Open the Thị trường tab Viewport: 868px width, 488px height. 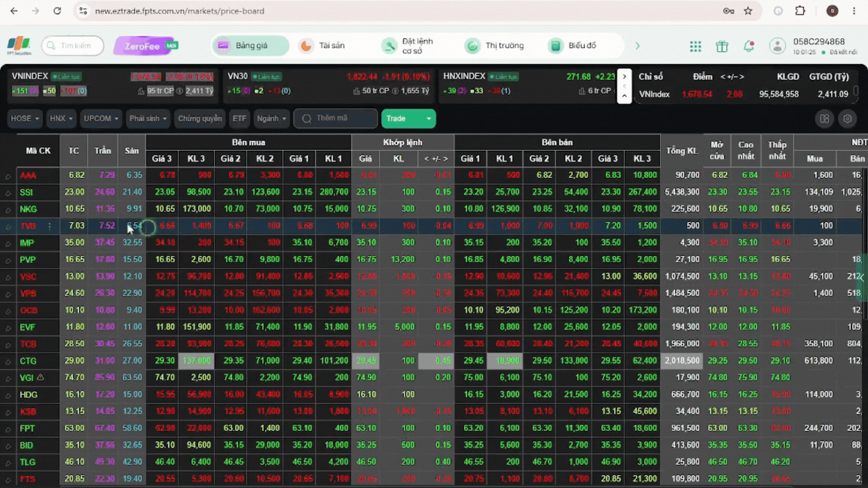[x=495, y=46]
